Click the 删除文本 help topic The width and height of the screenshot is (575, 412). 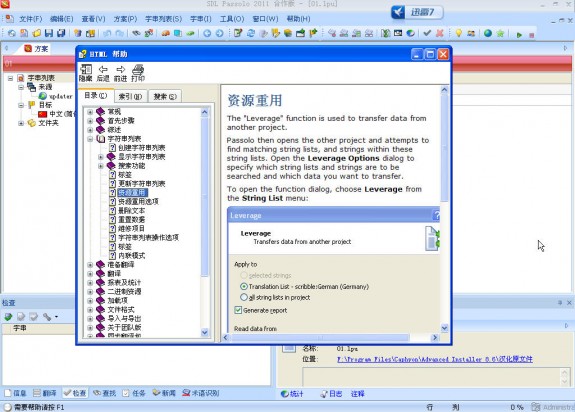(131, 210)
